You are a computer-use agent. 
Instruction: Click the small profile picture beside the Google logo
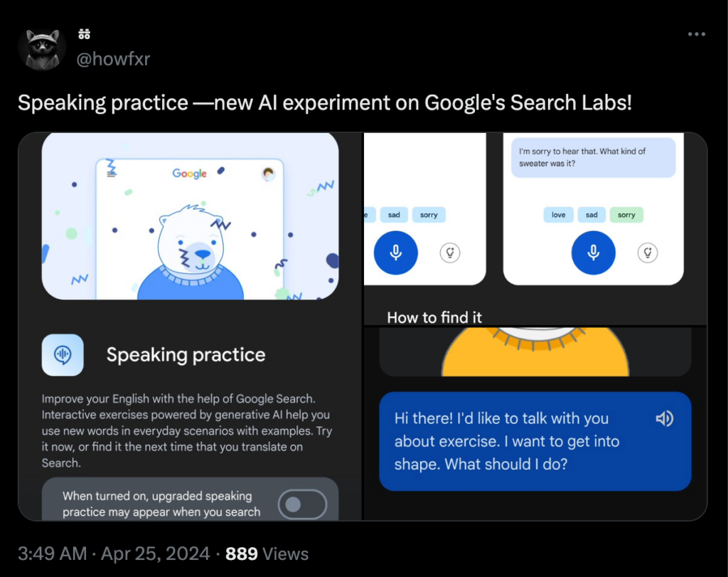(268, 174)
